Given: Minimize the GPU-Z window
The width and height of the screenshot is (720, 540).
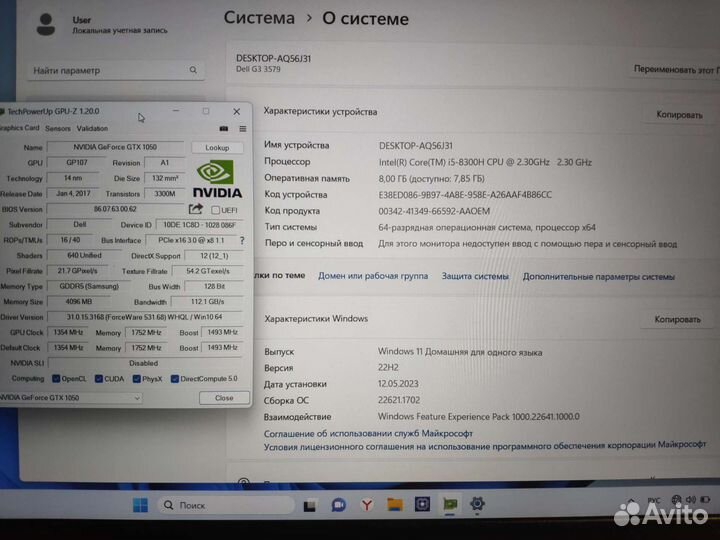Looking at the screenshot, I should click(x=176, y=111).
